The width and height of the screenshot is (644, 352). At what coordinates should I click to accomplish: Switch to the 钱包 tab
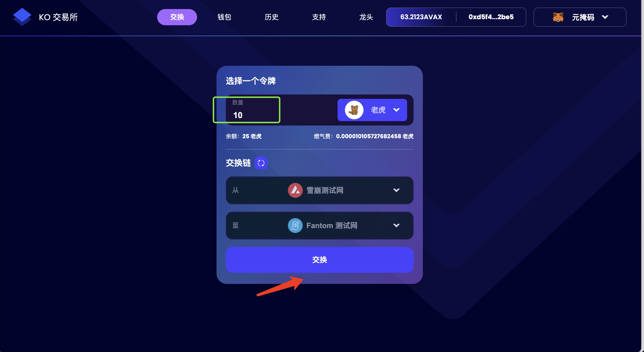tap(224, 17)
